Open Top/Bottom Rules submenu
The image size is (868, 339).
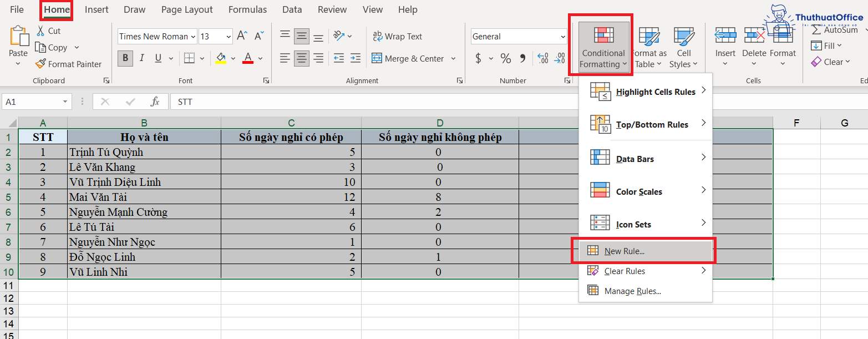(x=646, y=124)
